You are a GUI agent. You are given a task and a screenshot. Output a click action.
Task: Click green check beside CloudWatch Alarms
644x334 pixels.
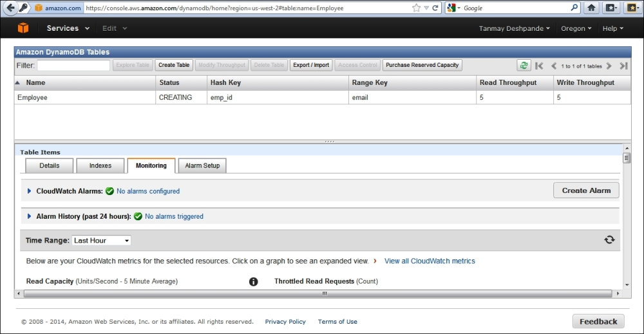(x=109, y=191)
